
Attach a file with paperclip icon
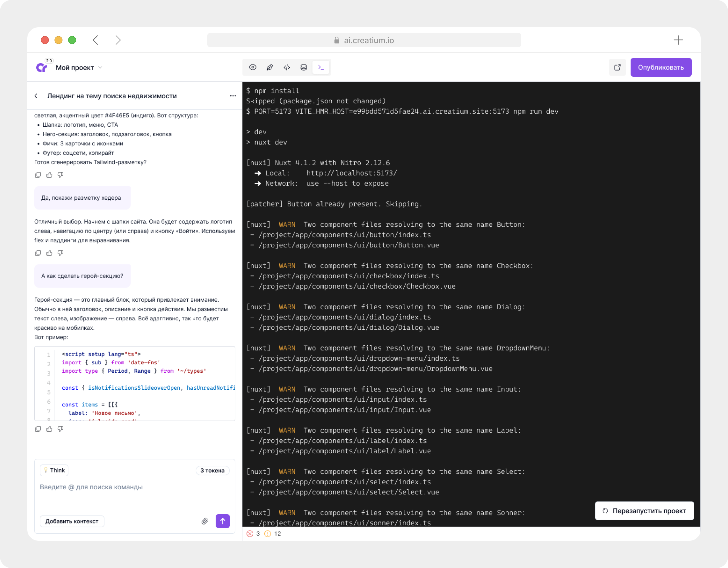pyautogui.click(x=205, y=521)
